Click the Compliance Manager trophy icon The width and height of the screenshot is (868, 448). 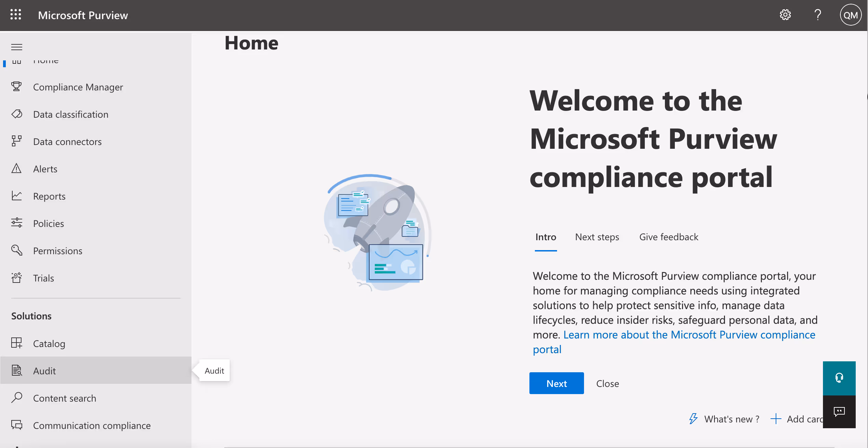pos(16,87)
